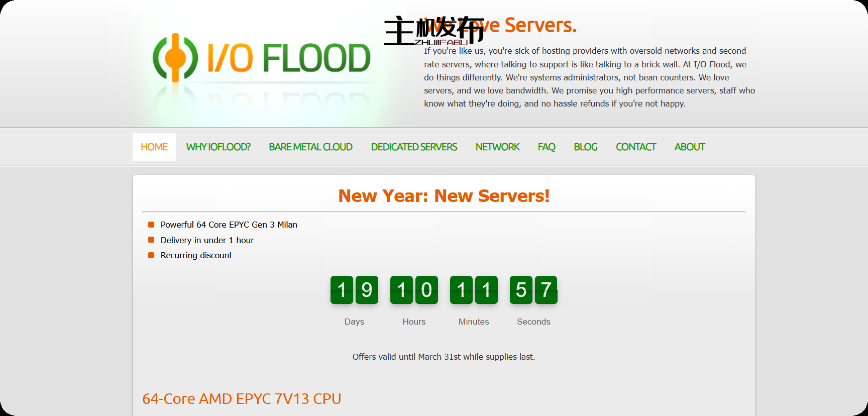The width and height of the screenshot is (868, 416).
Task: View the FAQ page
Action: (547, 147)
